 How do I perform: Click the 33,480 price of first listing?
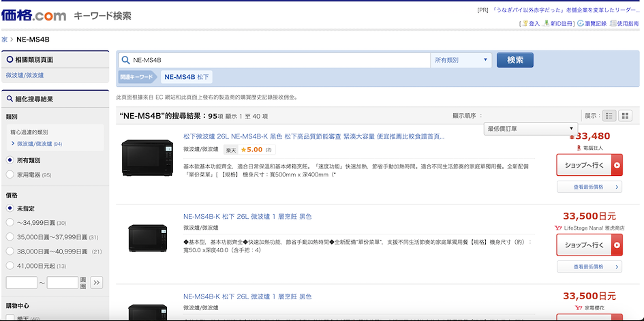(x=591, y=136)
